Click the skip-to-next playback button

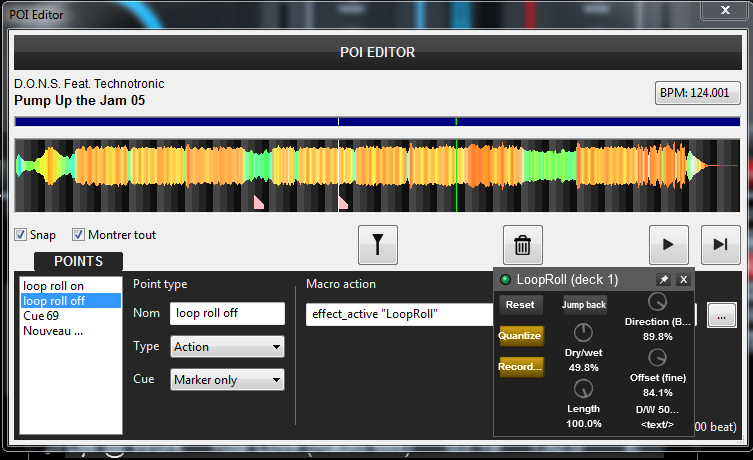coord(719,244)
